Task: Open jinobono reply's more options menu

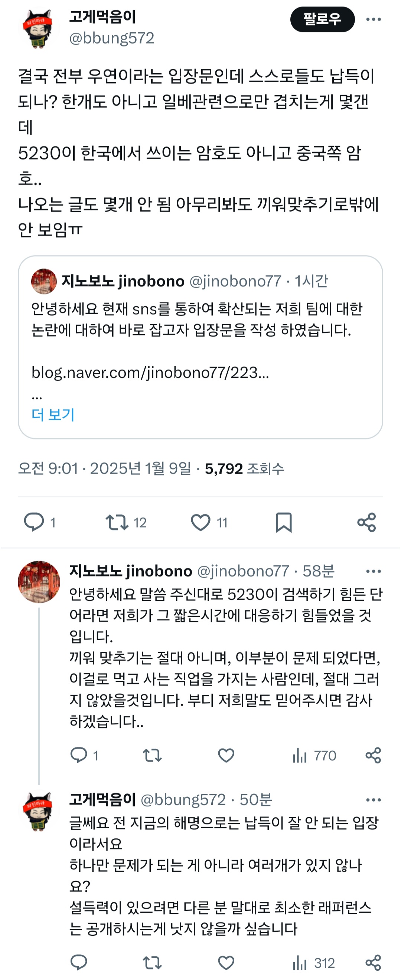Action: pyautogui.click(x=373, y=571)
